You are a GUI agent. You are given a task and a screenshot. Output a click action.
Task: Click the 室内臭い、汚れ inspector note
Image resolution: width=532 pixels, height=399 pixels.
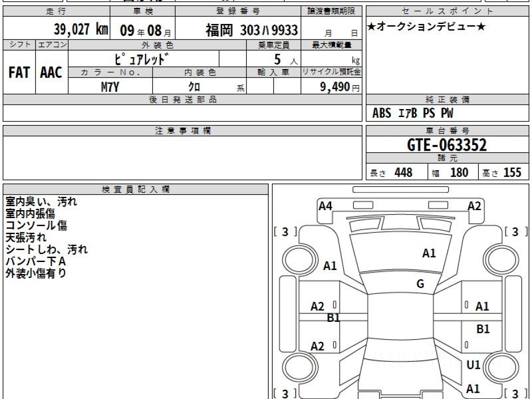point(41,202)
